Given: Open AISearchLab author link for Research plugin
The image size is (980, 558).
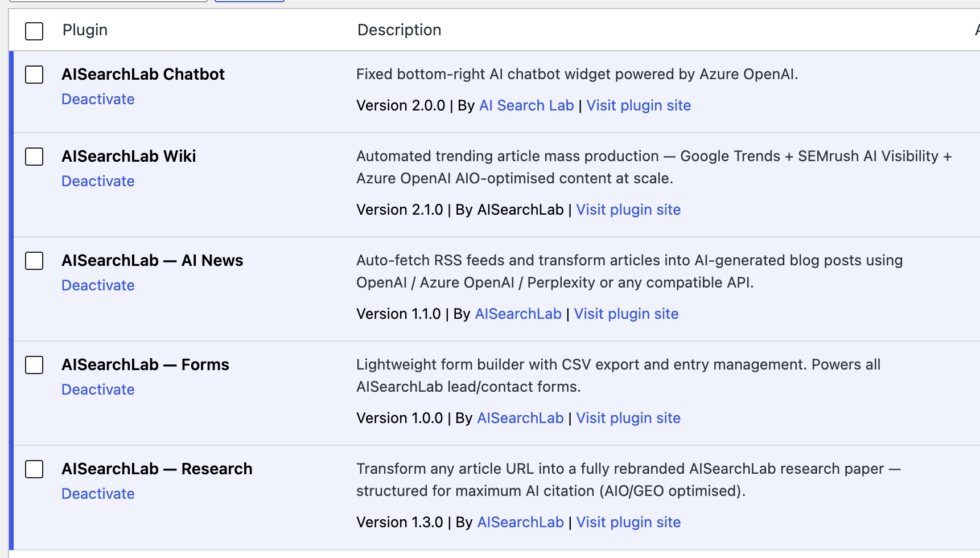Looking at the screenshot, I should click(520, 522).
